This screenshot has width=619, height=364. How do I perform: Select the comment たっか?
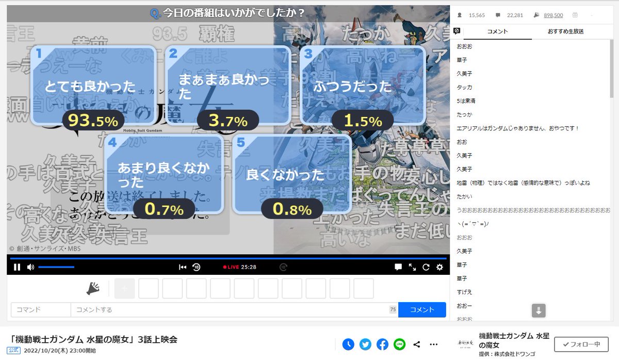[x=464, y=114]
